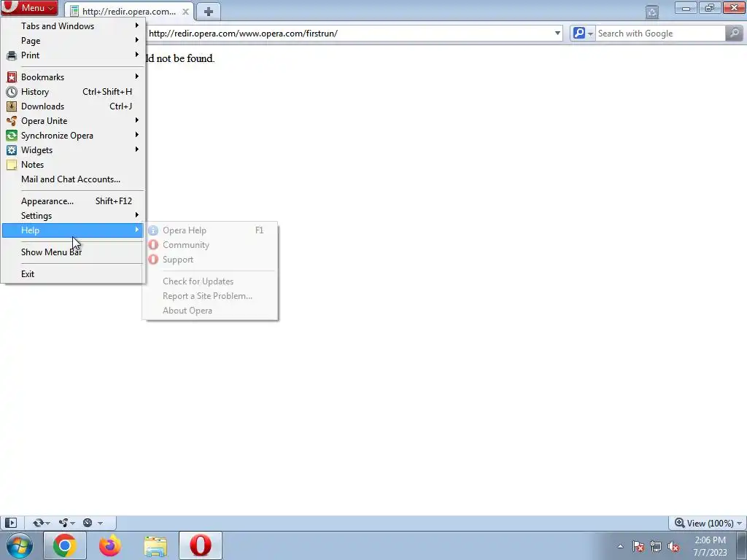Click the Downloads icon in menu
The width and height of the screenshot is (747, 560).
coord(12,106)
